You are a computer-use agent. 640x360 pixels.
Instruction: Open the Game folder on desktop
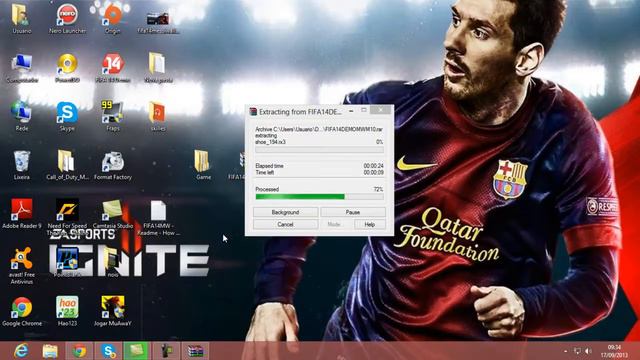click(202, 165)
